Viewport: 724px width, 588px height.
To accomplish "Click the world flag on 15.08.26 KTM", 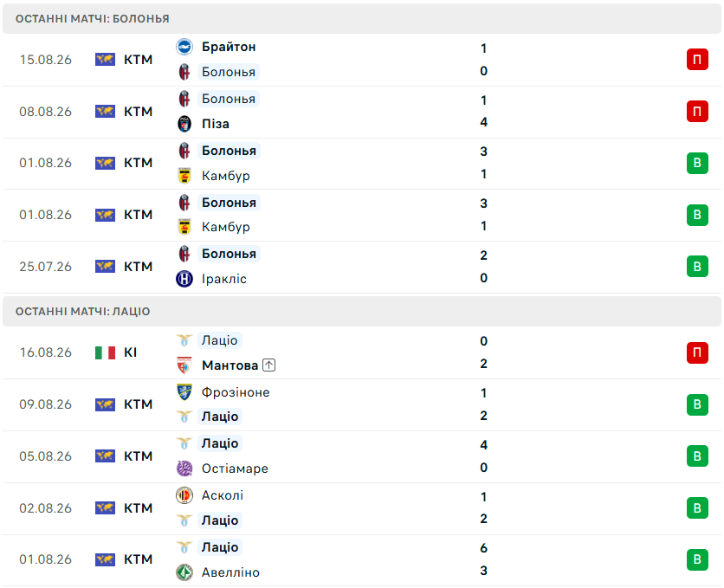I will click(105, 60).
